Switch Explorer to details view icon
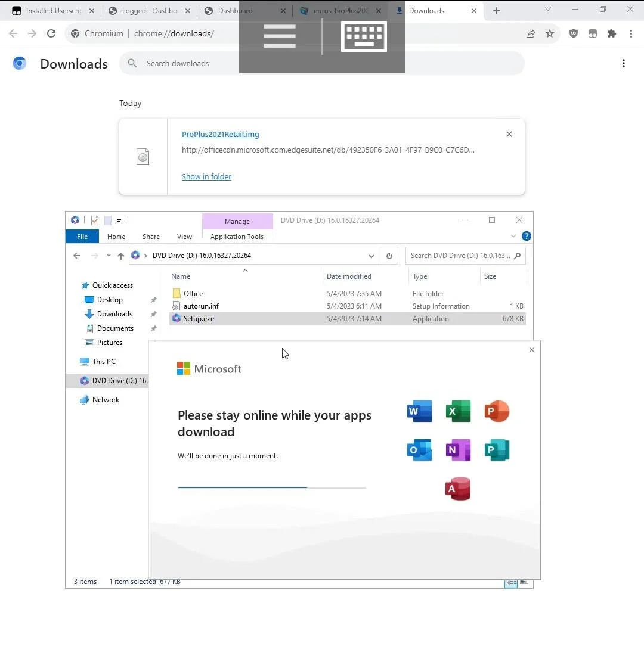The width and height of the screenshot is (644, 668). coord(510,582)
